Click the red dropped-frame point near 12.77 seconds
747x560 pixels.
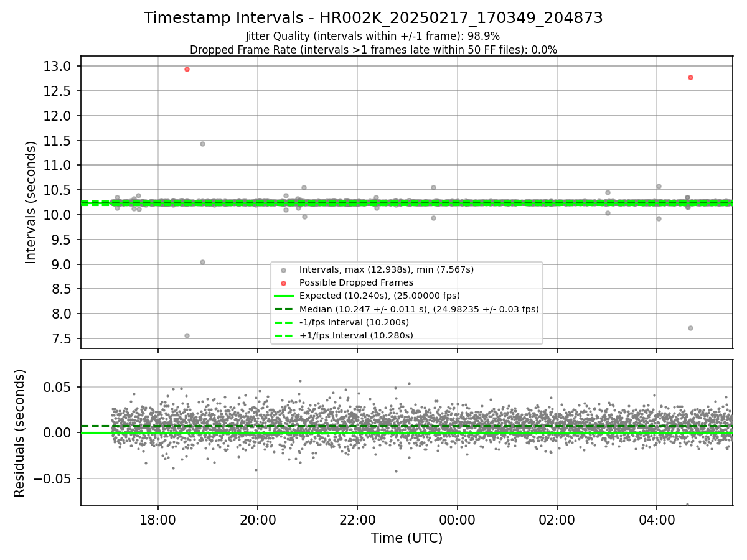coord(690,77)
